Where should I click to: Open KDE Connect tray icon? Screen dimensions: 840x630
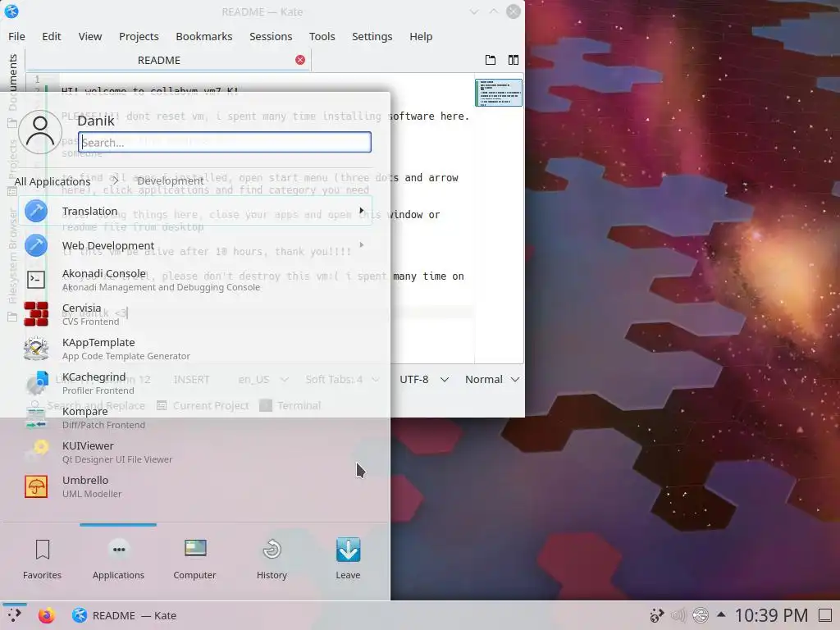656,615
